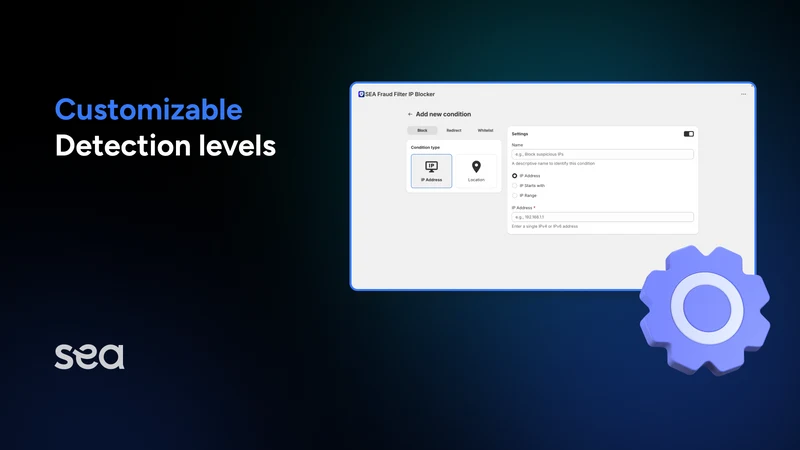Select the Location pin condition type

[x=476, y=171]
